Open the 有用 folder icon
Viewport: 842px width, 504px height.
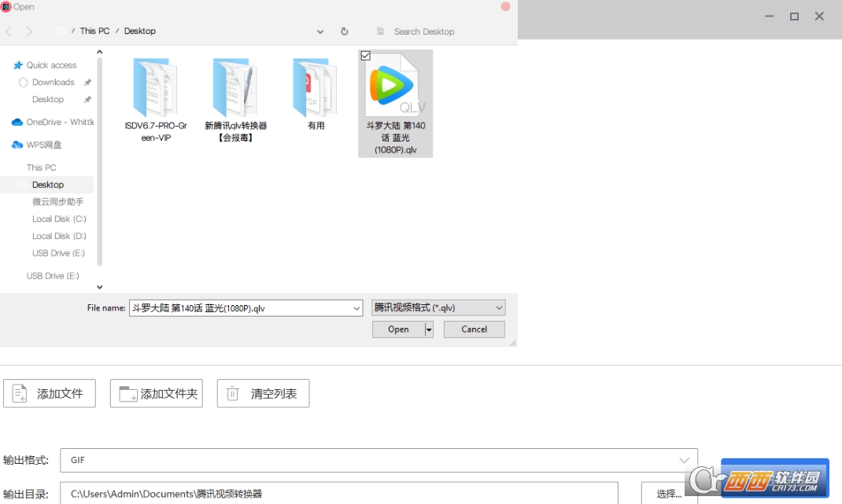coord(315,87)
